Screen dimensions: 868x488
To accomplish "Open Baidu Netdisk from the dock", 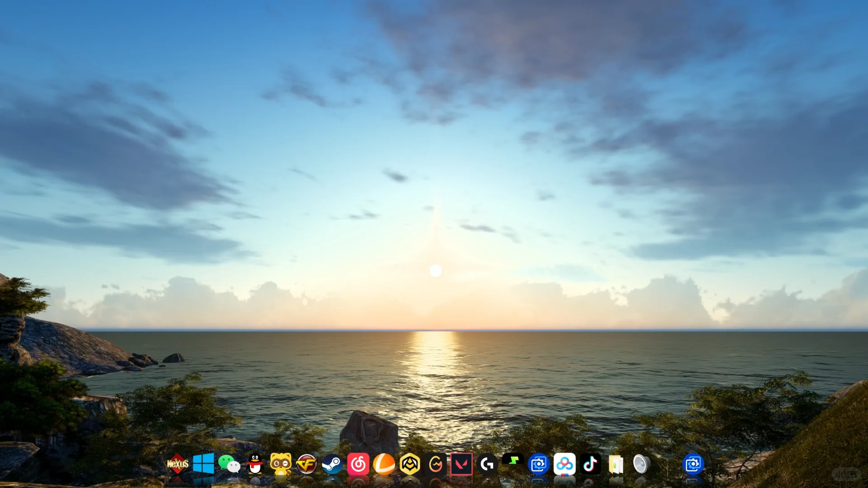I will [564, 464].
